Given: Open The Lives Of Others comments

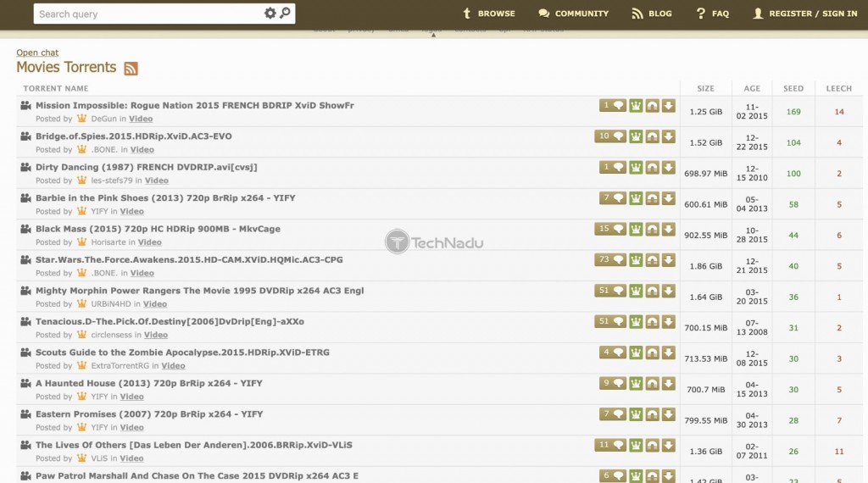Looking at the screenshot, I should click(x=610, y=446).
